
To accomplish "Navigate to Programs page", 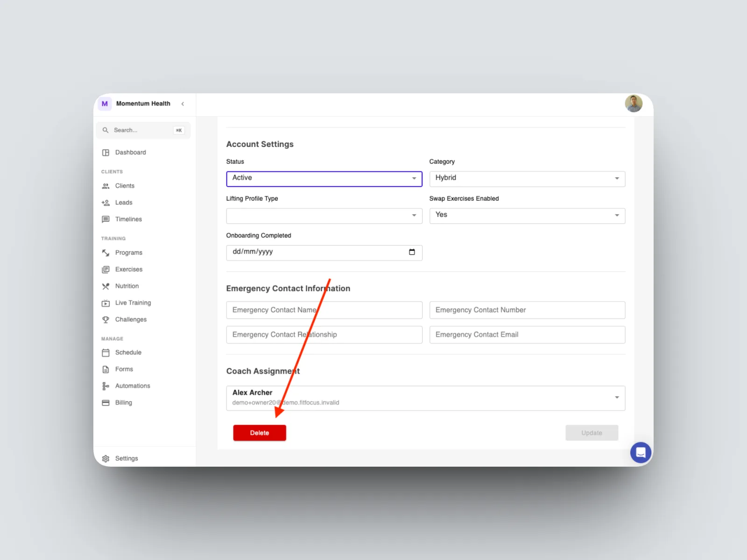I will (129, 252).
